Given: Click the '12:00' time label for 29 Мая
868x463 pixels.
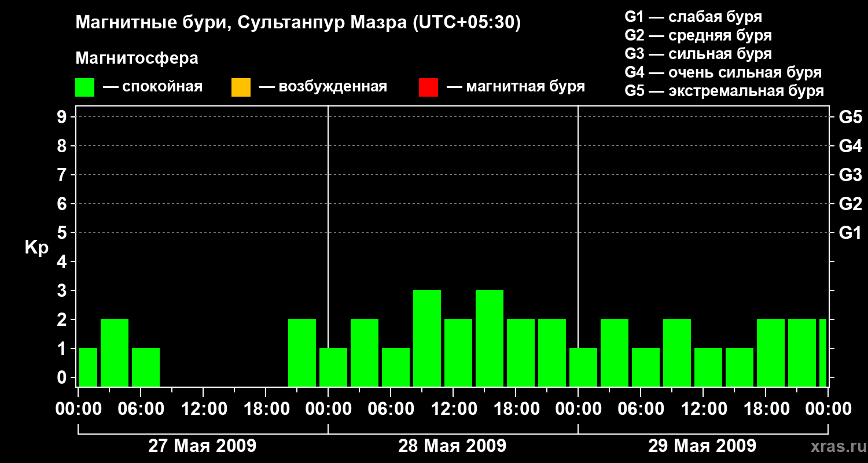Looking at the screenshot, I should tap(703, 409).
